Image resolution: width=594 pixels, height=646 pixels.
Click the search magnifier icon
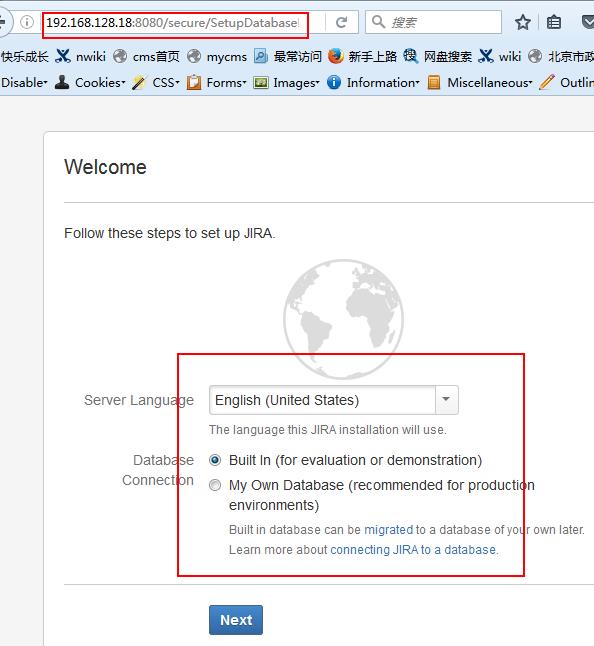[378, 22]
